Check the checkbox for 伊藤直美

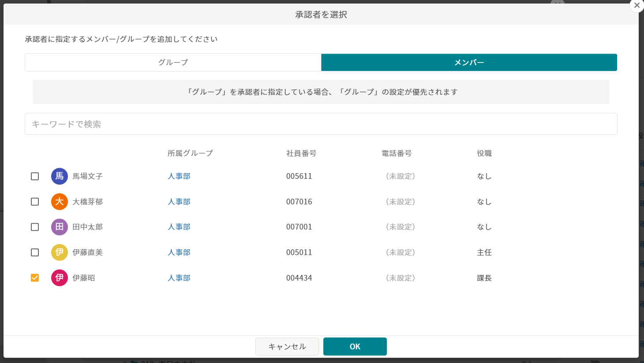(x=35, y=252)
